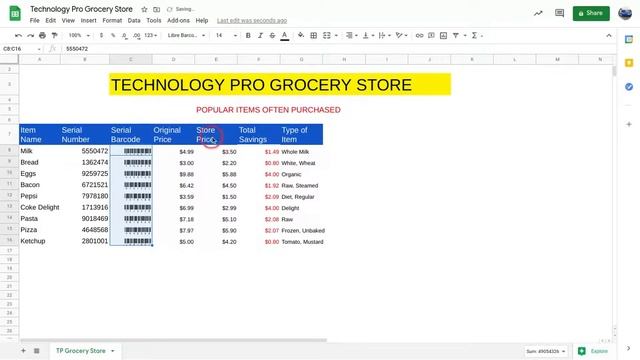Open more number formats 123 dropdown
This screenshot has width=640, height=360.
click(151, 36)
